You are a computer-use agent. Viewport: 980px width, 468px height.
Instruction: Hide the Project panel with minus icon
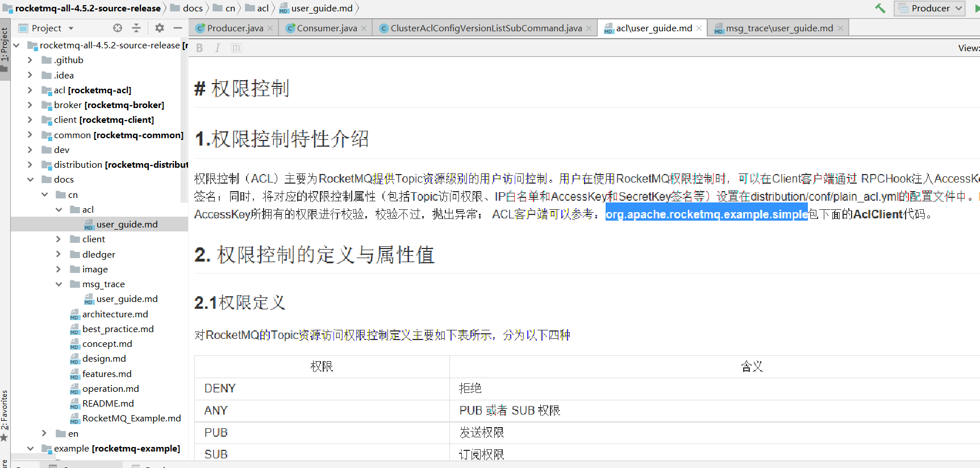point(178,28)
